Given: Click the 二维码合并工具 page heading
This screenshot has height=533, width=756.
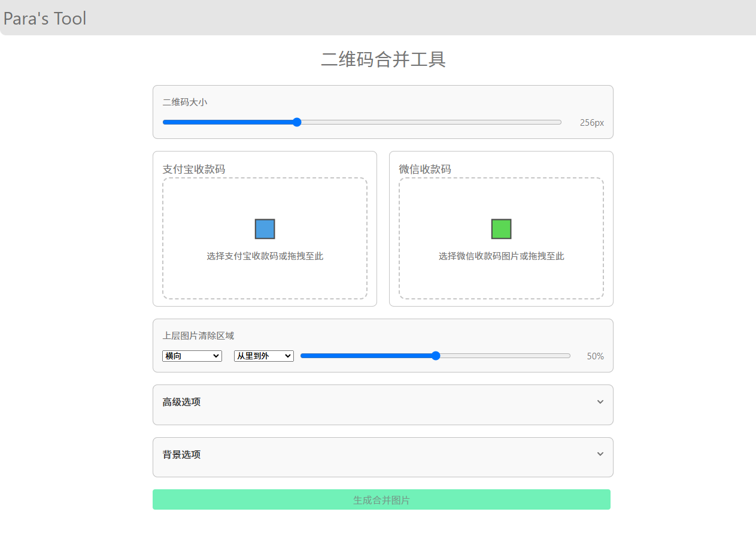Looking at the screenshot, I should click(x=383, y=59).
